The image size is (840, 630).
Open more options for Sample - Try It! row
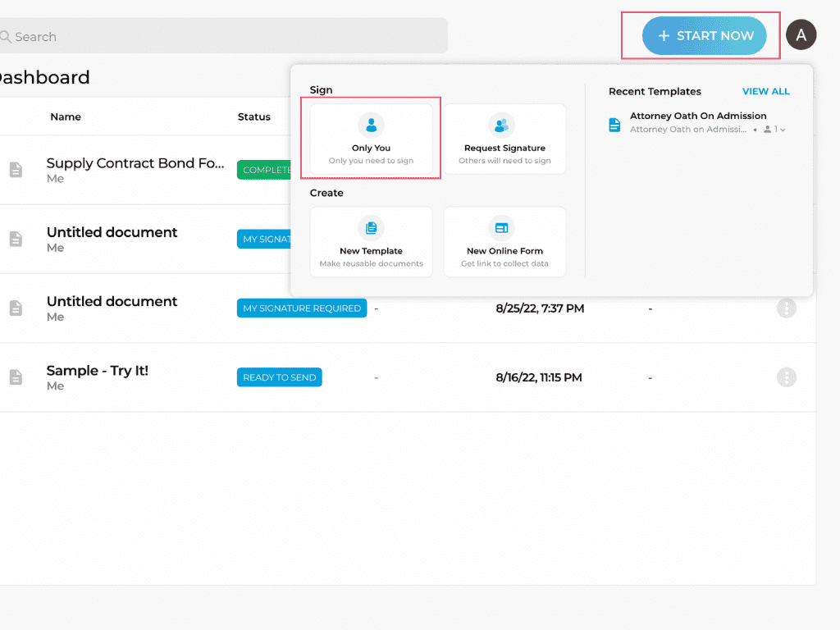(x=787, y=377)
